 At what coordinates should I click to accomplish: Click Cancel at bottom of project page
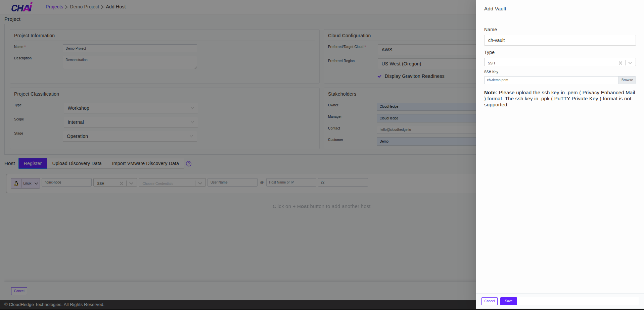coord(19,291)
